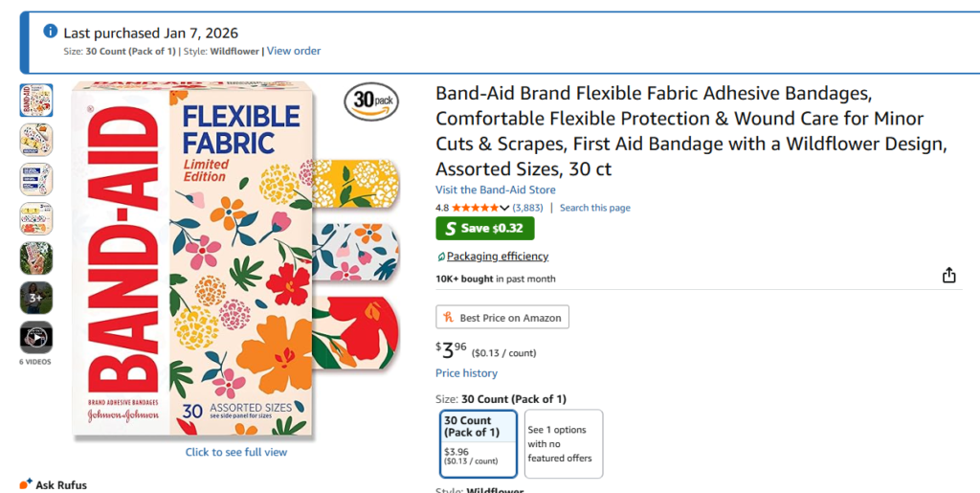The image size is (980, 493).
Task: Open the product videos thumbnail
Action: tap(36, 337)
